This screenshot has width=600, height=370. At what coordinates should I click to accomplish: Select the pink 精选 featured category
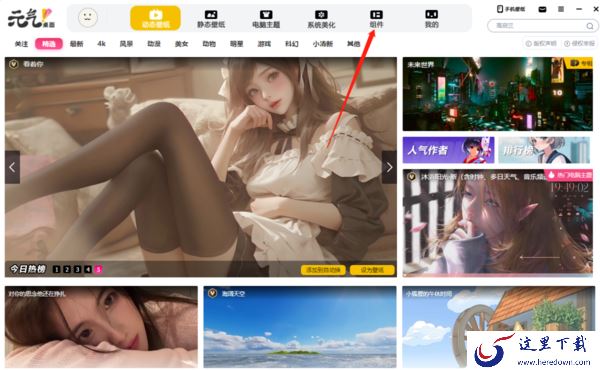pyautogui.click(x=49, y=44)
